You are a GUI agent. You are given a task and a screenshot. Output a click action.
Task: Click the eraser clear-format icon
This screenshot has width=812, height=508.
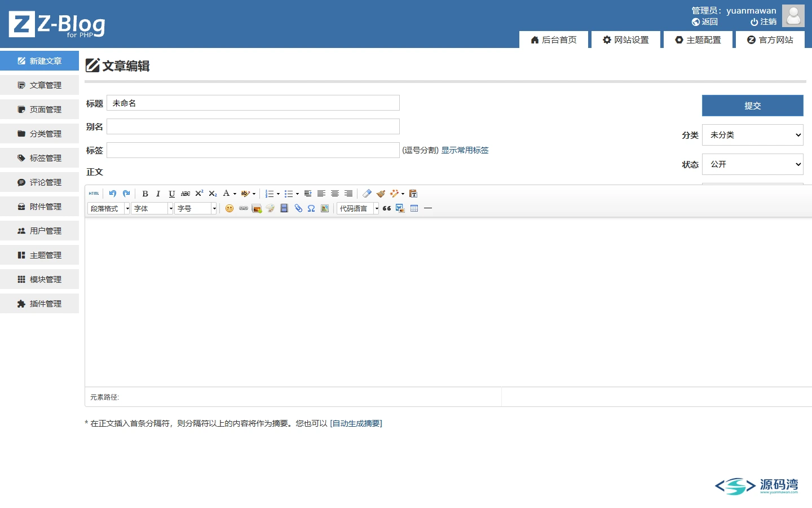point(367,194)
